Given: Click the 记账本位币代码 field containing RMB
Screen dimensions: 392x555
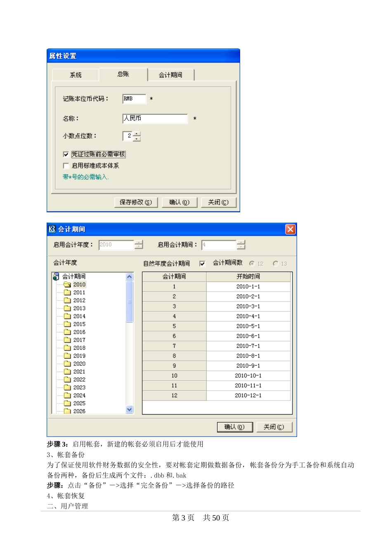Looking at the screenshot, I should (134, 99).
